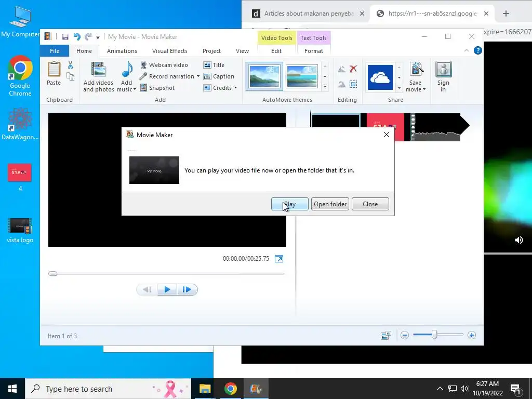Viewport: 532px width, 399px height.
Task: Switch to Project ribbon tab
Action: (x=211, y=51)
